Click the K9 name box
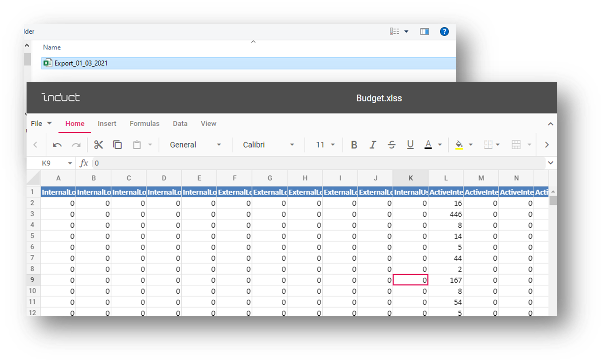605x364 pixels. point(46,163)
